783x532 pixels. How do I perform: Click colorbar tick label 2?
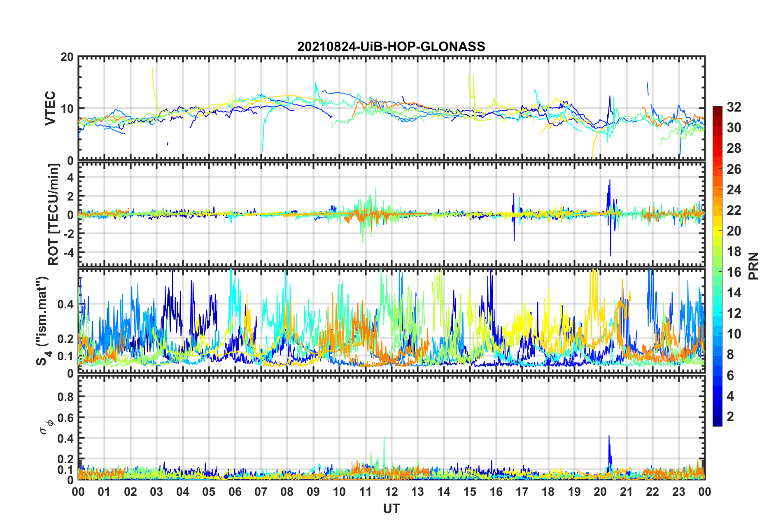pyautogui.click(x=730, y=416)
